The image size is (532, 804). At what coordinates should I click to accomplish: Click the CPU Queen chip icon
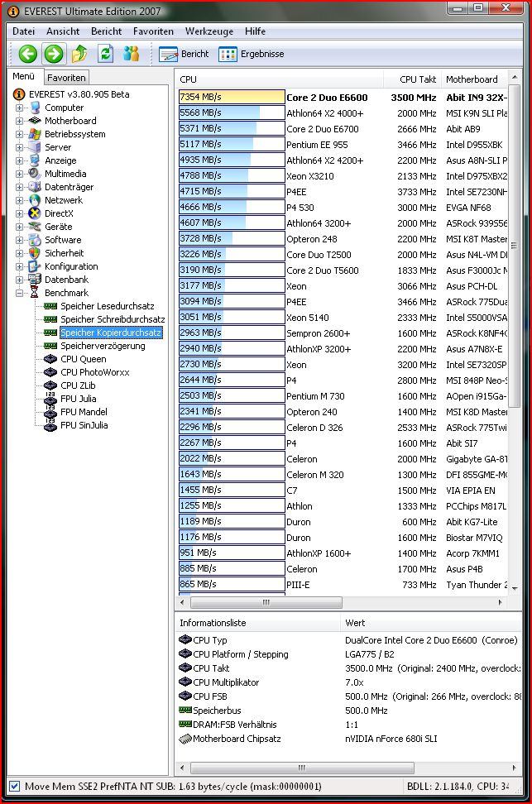tap(50, 359)
